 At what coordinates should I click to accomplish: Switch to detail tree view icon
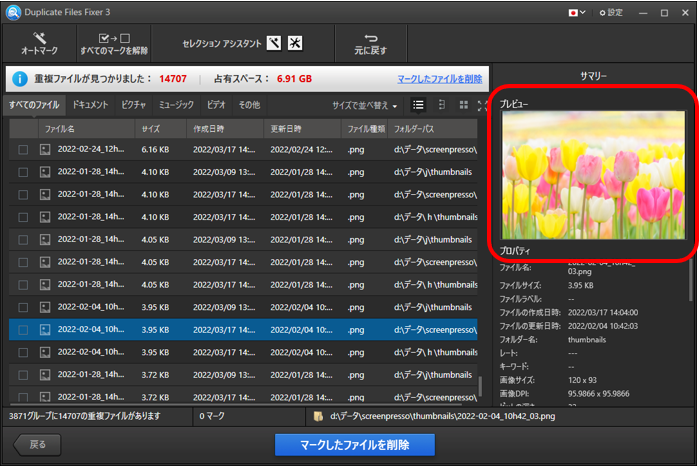coord(441,105)
